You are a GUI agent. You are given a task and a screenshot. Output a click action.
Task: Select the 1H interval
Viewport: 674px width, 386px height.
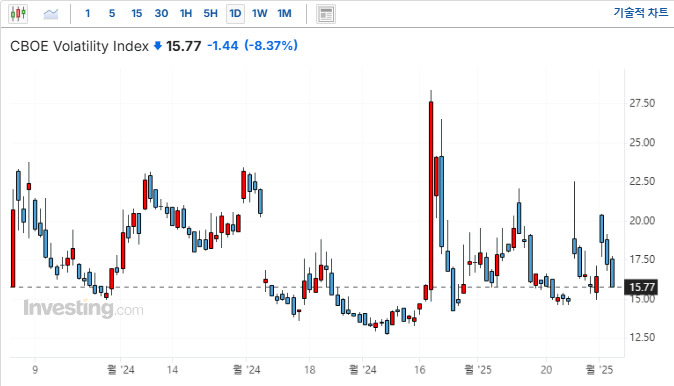(x=186, y=13)
